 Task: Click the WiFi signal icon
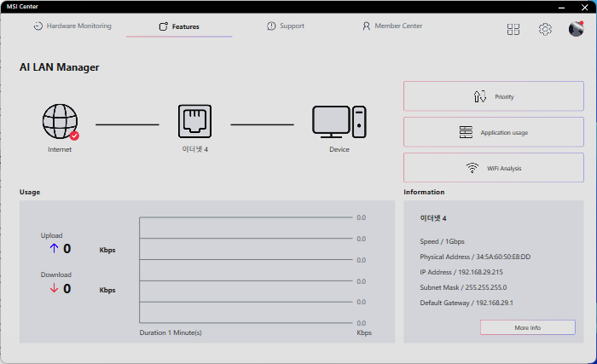coord(472,168)
